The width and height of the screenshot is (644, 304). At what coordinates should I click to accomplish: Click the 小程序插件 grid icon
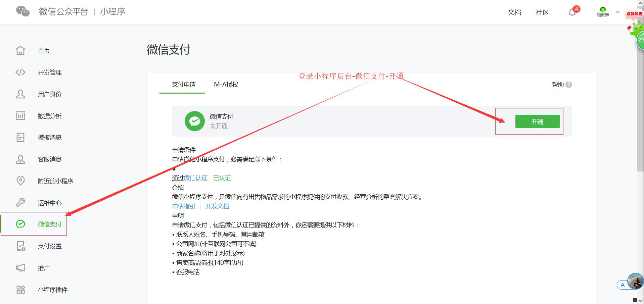point(20,290)
